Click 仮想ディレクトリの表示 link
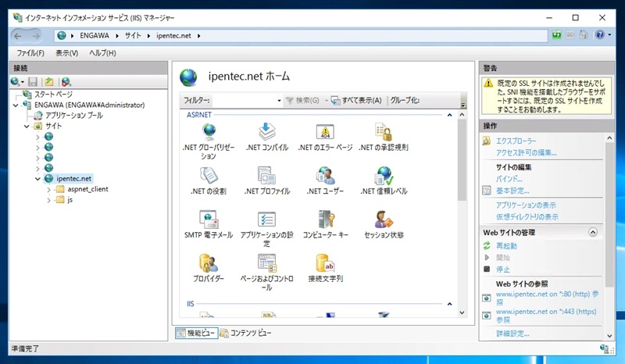 click(x=527, y=217)
